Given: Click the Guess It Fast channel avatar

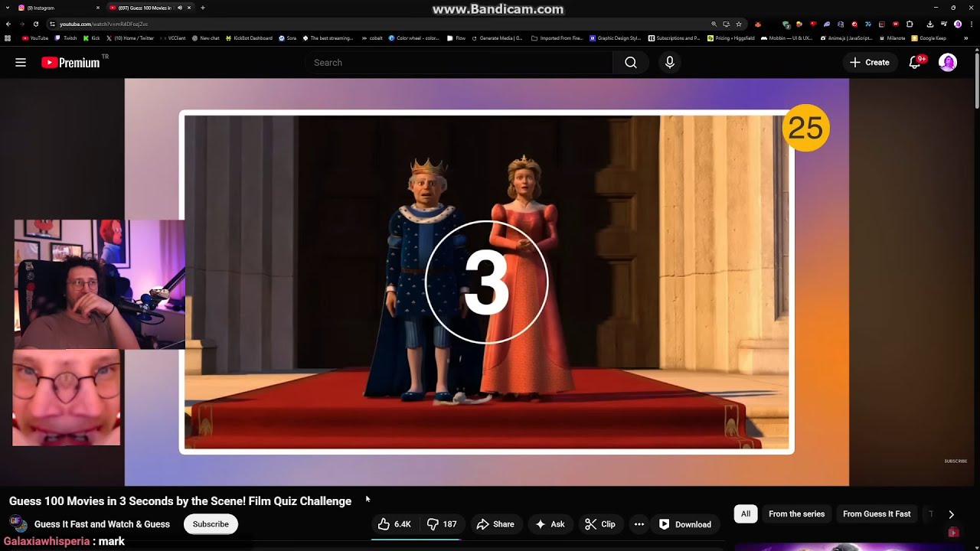Looking at the screenshot, I should 18,524.
